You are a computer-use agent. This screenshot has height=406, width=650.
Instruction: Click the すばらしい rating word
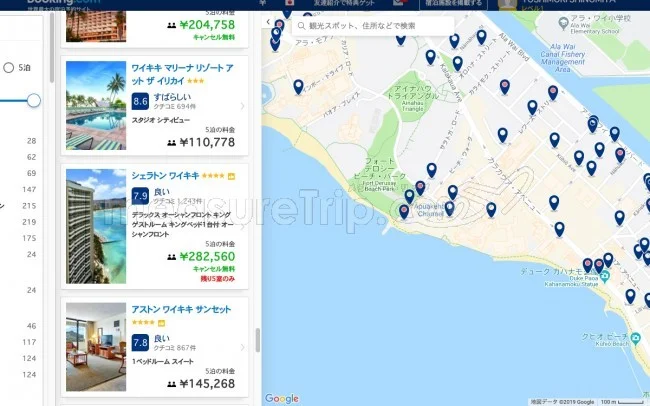pyautogui.click(x=172, y=97)
